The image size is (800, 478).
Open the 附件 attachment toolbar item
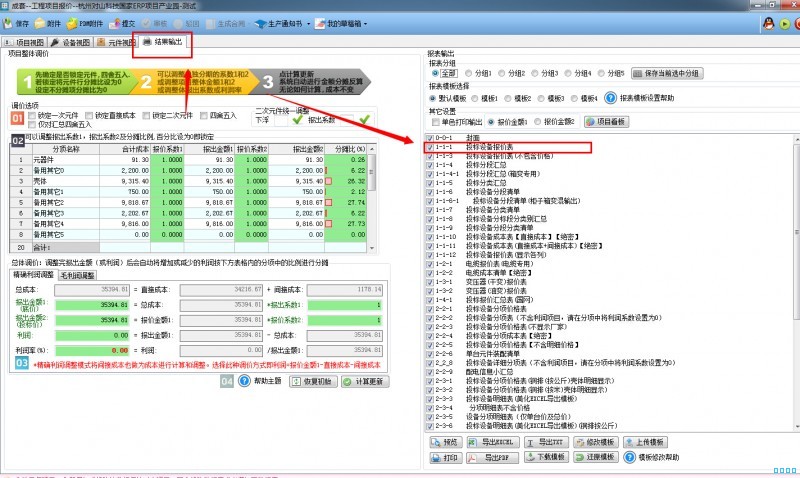[x=48, y=23]
